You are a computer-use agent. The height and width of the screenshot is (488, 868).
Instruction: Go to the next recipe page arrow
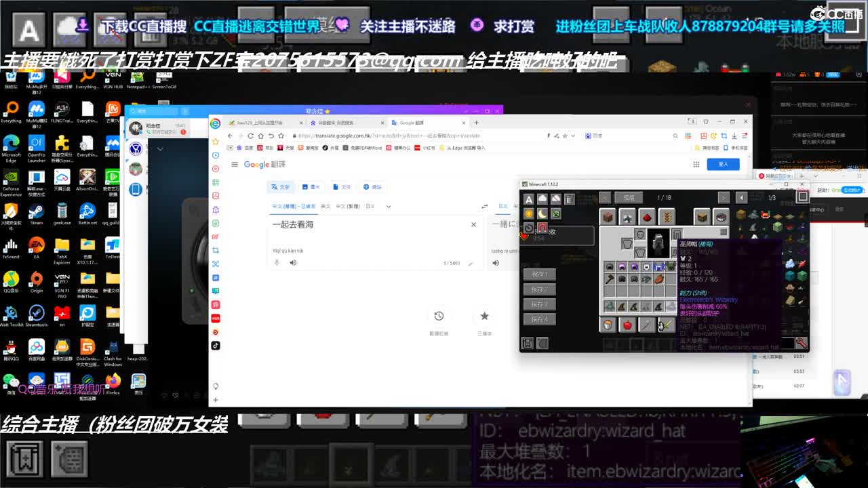pyautogui.click(x=724, y=197)
